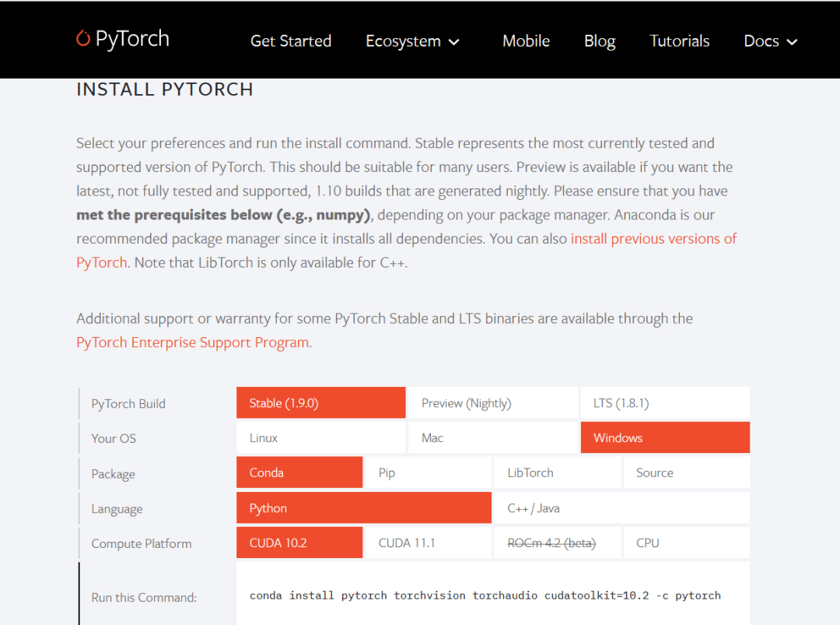Follow the install previous versions link
840x625 pixels.
click(x=653, y=238)
